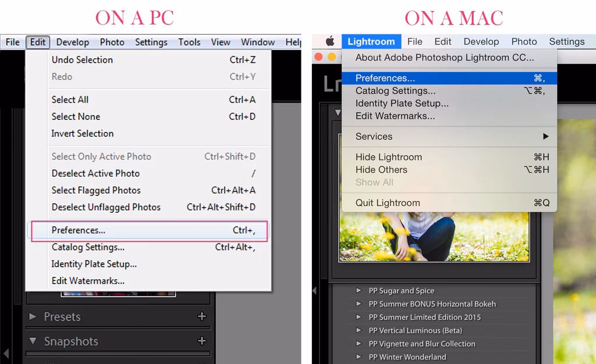This screenshot has width=596, height=364.
Task: Open the File menu on PC
Action: 13,42
